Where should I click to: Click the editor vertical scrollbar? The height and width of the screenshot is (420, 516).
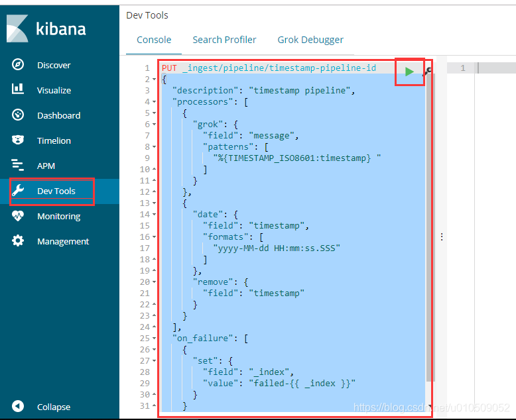430,227
